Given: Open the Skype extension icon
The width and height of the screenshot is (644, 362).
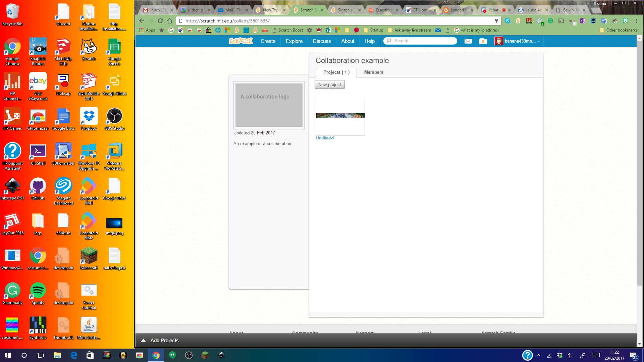Looking at the screenshot, I should pos(507,21).
